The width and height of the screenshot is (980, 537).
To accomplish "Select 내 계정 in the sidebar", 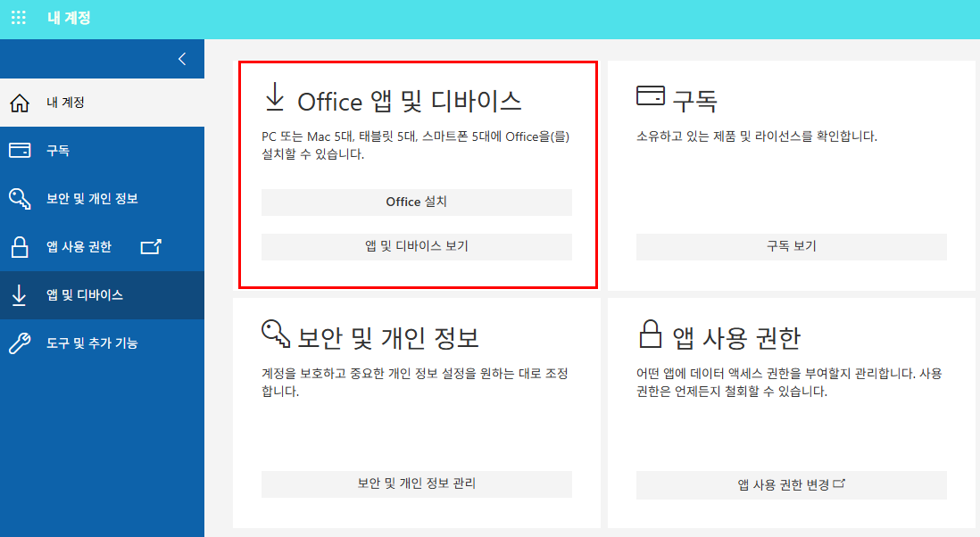I will 102,103.
